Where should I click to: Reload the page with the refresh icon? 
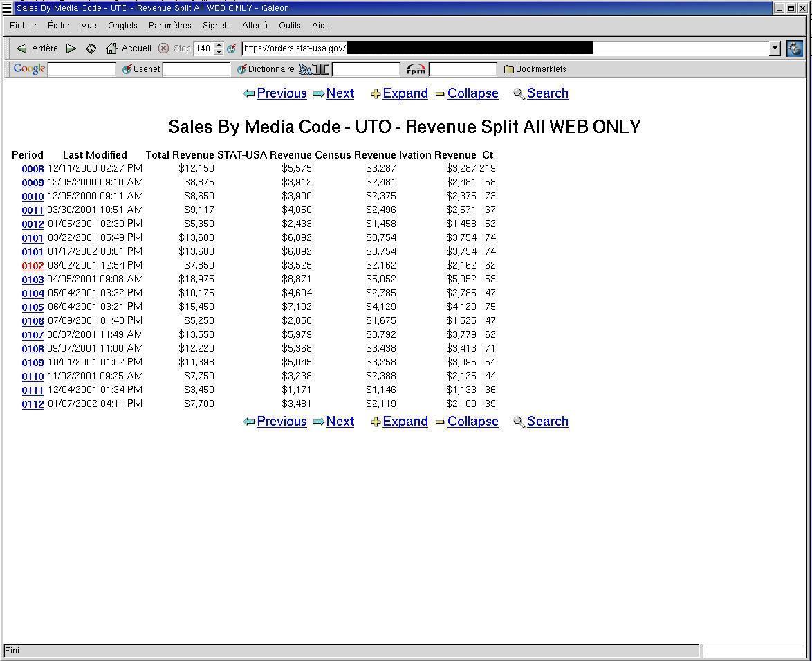pos(91,48)
